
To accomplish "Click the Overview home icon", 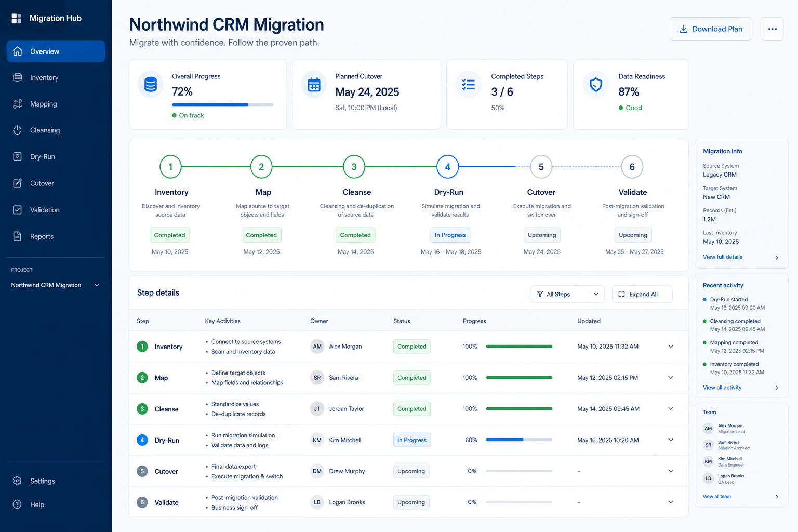I will coord(18,51).
